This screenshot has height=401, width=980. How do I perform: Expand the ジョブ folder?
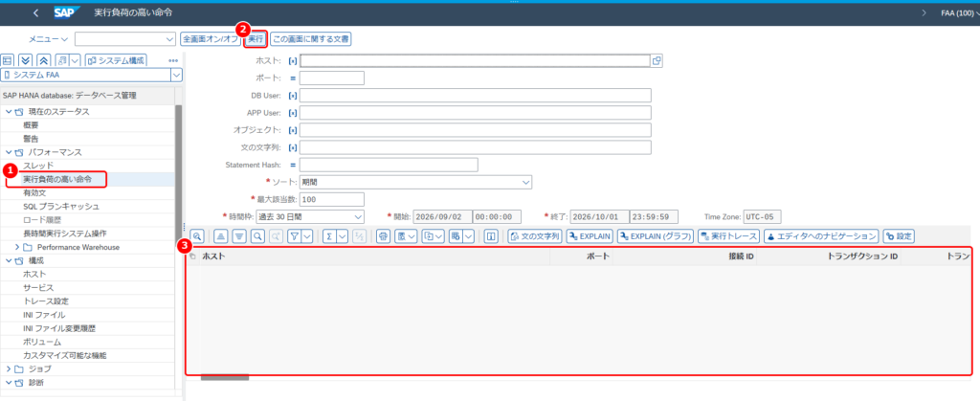pyautogui.click(x=9, y=369)
